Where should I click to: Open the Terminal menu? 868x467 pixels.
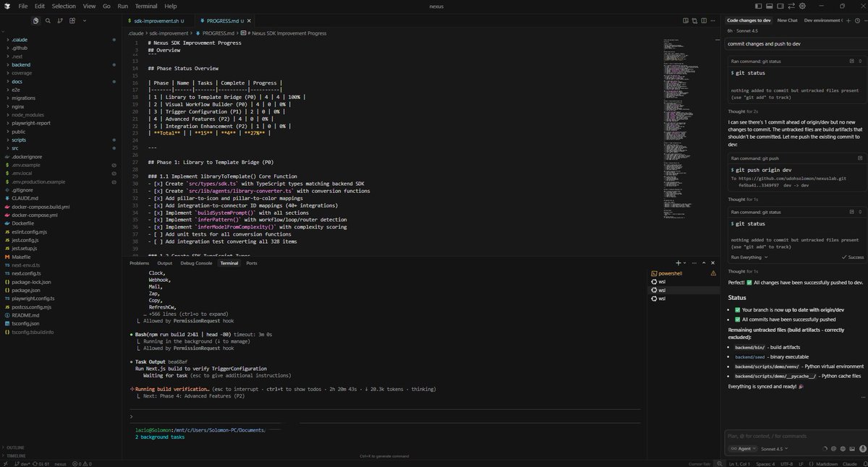[x=146, y=6]
